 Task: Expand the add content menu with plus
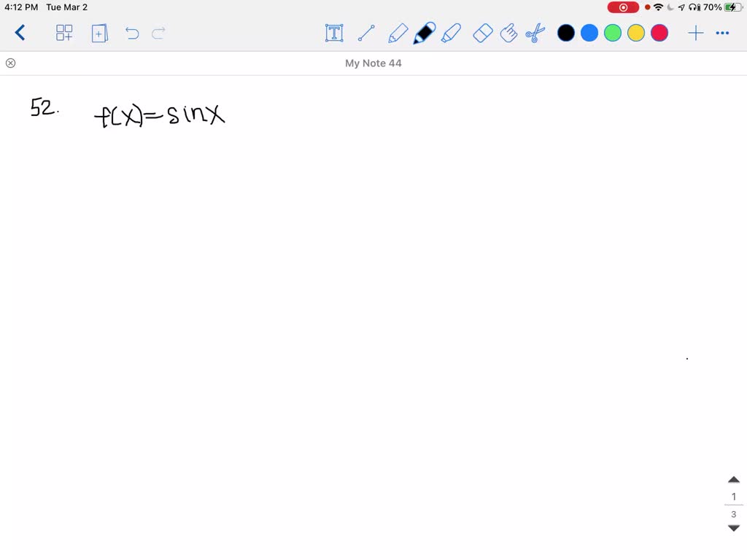[695, 33]
